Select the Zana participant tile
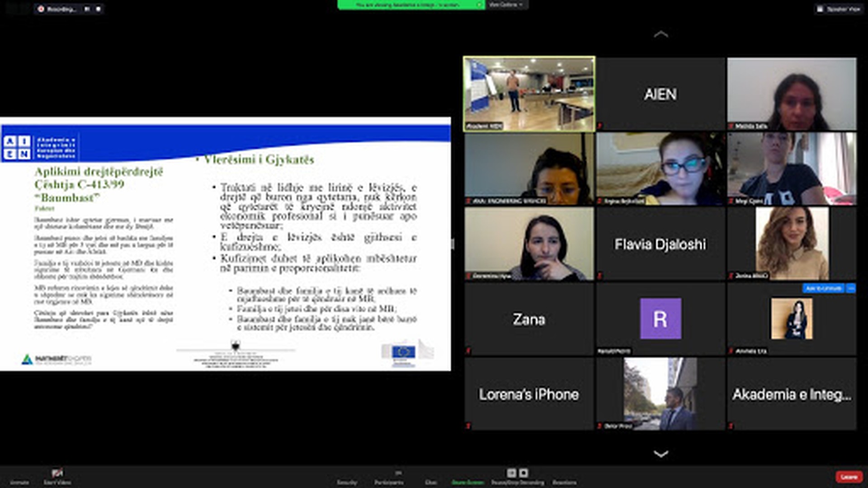Image resolution: width=868 pixels, height=488 pixels. (529, 319)
